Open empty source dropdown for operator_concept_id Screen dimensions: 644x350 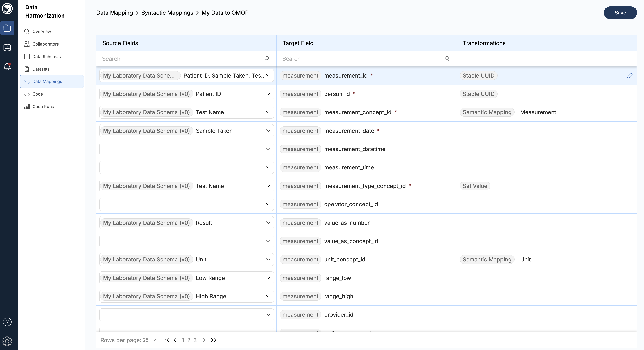click(186, 204)
